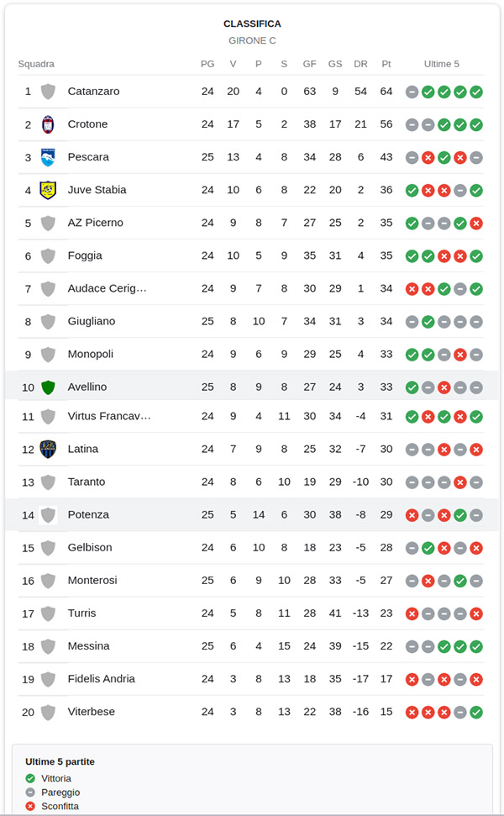504x816 pixels.
Task: Click Avellino's green shield crest
Action: (48, 387)
